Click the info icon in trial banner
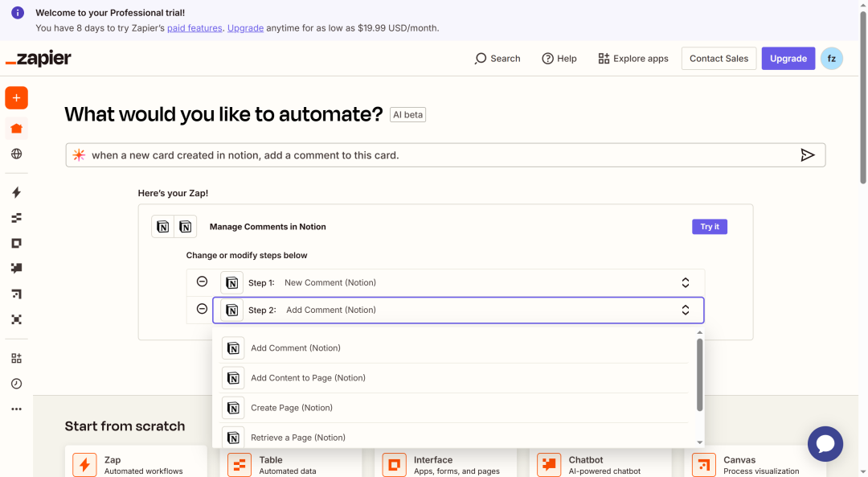This screenshot has height=477, width=868. [18, 13]
